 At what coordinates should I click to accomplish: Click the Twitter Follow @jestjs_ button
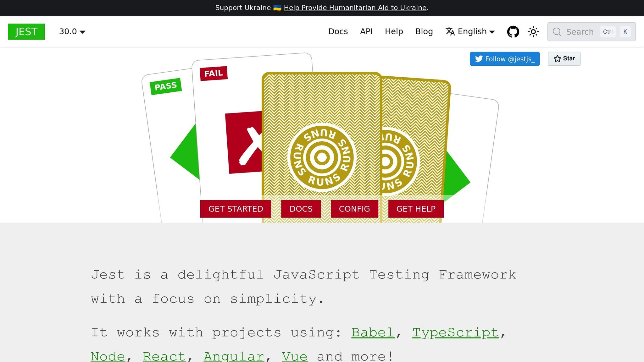[x=504, y=59]
